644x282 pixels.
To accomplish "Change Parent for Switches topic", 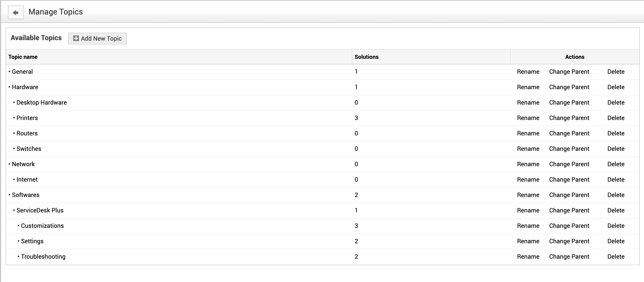I will (x=569, y=149).
